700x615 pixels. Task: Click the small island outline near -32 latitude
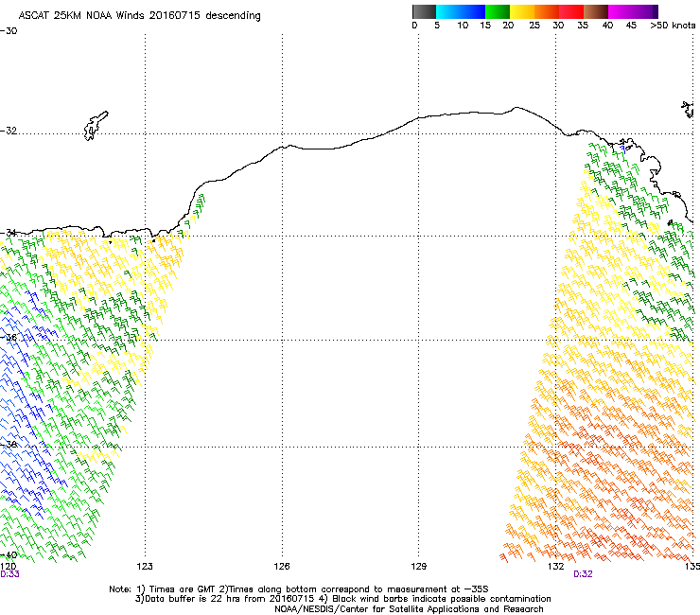pyautogui.click(x=96, y=126)
